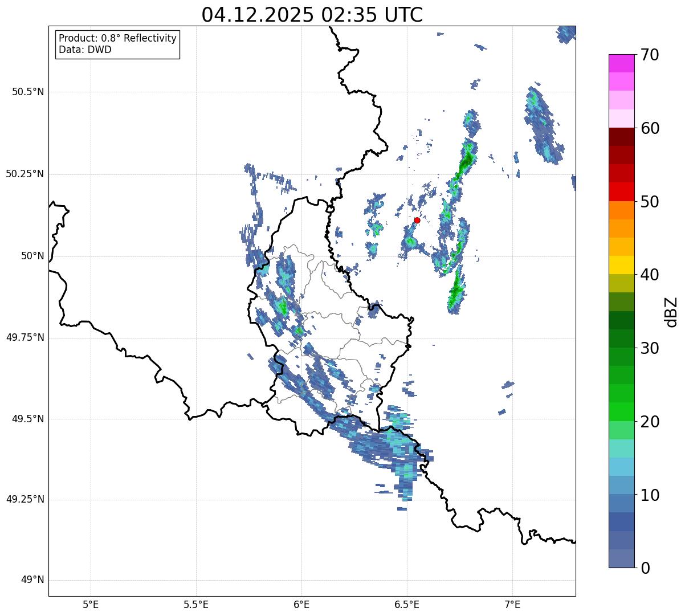This screenshot has width=685, height=616.
Task: Click the bright red colorbar segment above 50
Action: pos(621,192)
